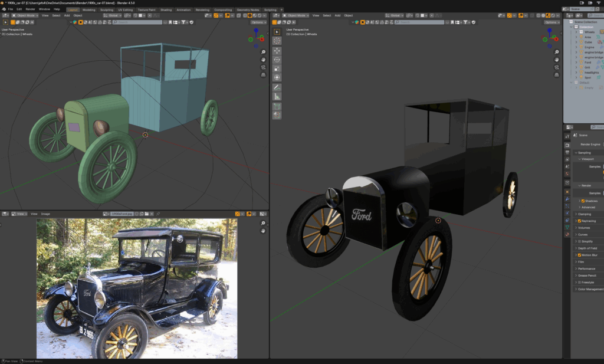
Task: Toggle the Shadows checkbox in render settings
Action: (x=583, y=201)
